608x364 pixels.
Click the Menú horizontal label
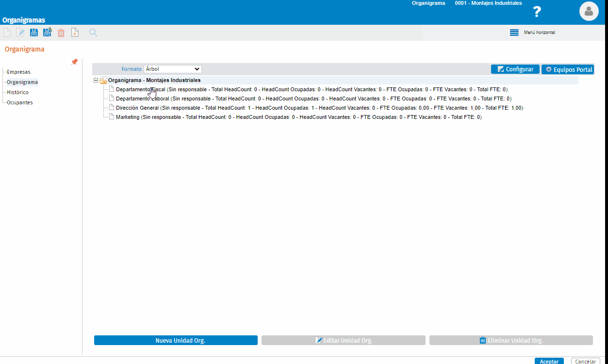coord(540,33)
